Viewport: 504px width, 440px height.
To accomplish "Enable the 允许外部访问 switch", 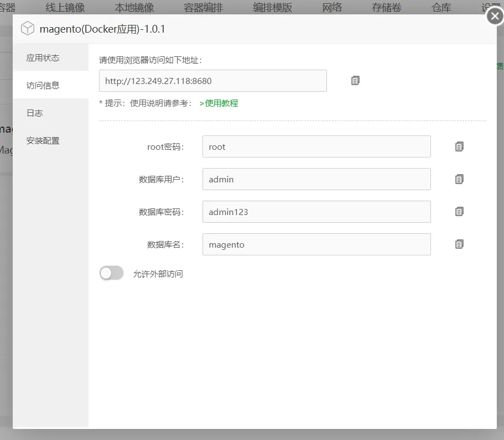I will 111,273.
